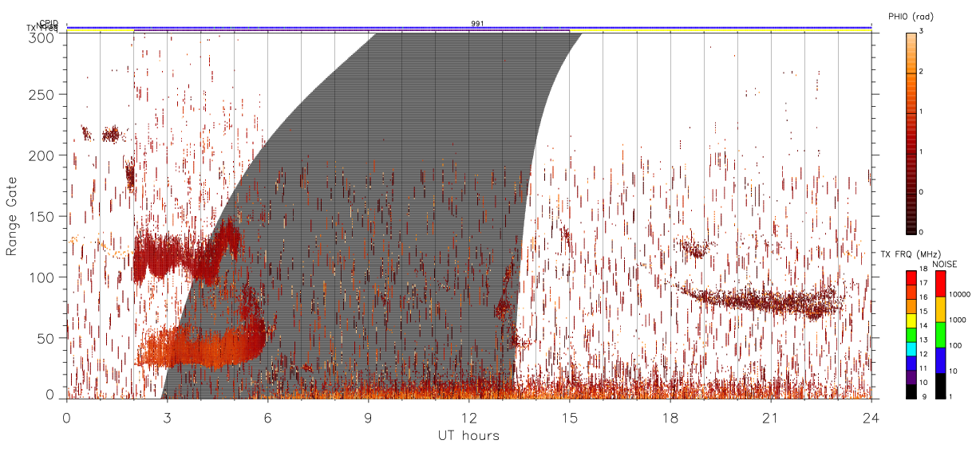The width and height of the screenshot is (980, 452).
Task: Select the '10' label in TX FRQ legend
Action: [923, 384]
